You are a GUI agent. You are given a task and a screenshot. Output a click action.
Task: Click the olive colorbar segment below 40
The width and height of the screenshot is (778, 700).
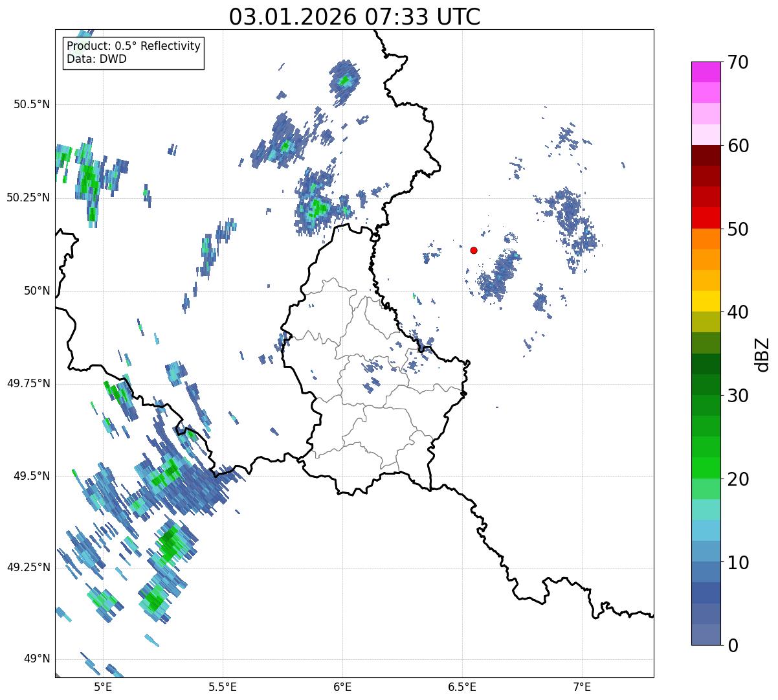[706, 322]
